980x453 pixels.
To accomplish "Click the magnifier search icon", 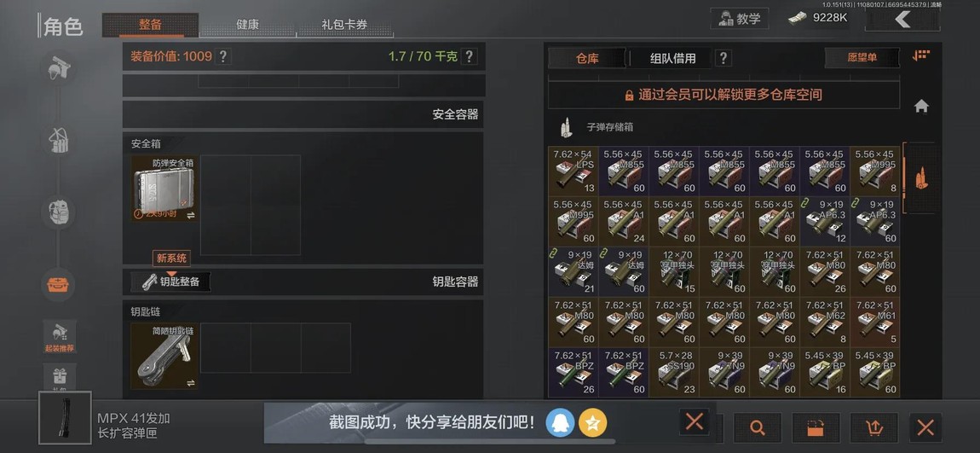I will click(x=758, y=428).
